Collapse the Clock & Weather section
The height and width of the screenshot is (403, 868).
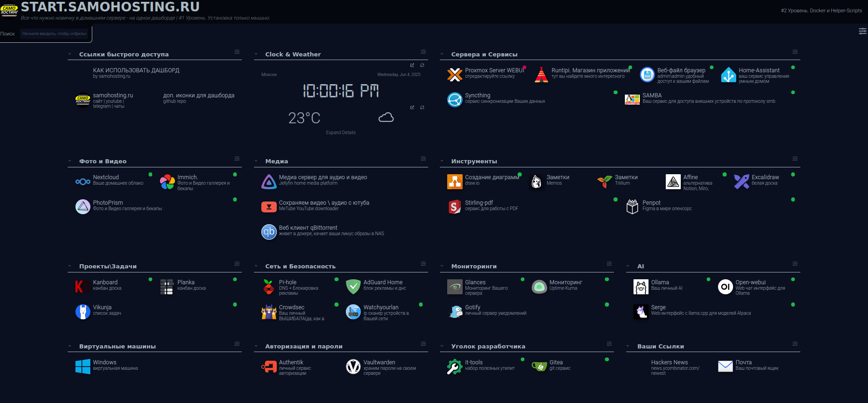click(x=256, y=54)
